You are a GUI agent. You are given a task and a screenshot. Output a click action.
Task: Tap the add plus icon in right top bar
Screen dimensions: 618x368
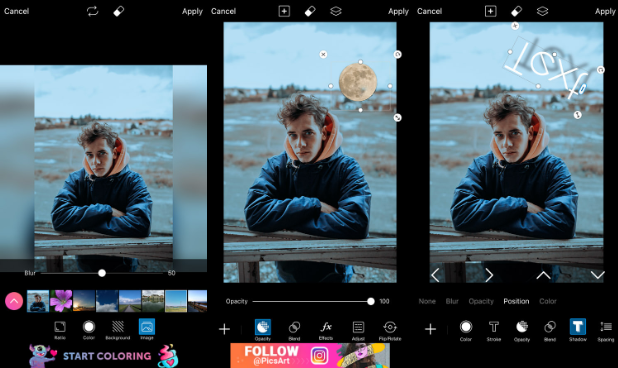(x=490, y=11)
